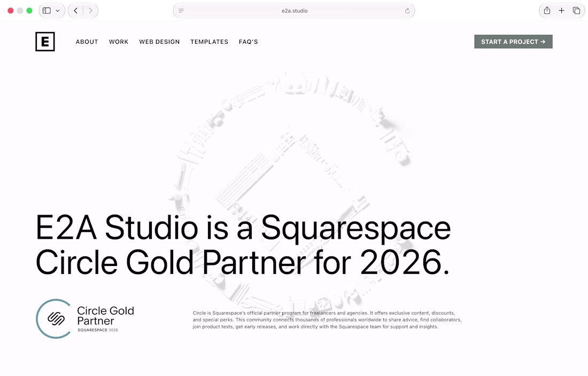Click the Circle Gold Partner badge
The image size is (588, 376).
coord(85,319)
